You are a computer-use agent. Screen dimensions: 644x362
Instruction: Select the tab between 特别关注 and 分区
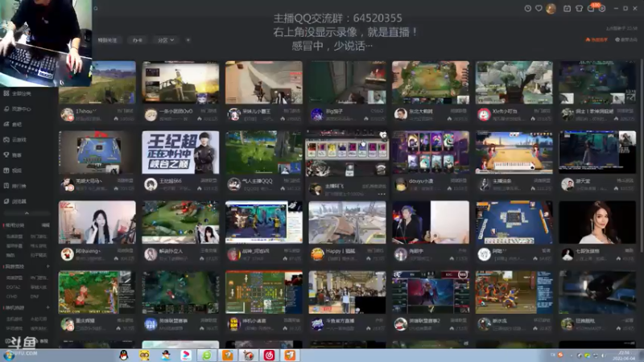point(137,40)
